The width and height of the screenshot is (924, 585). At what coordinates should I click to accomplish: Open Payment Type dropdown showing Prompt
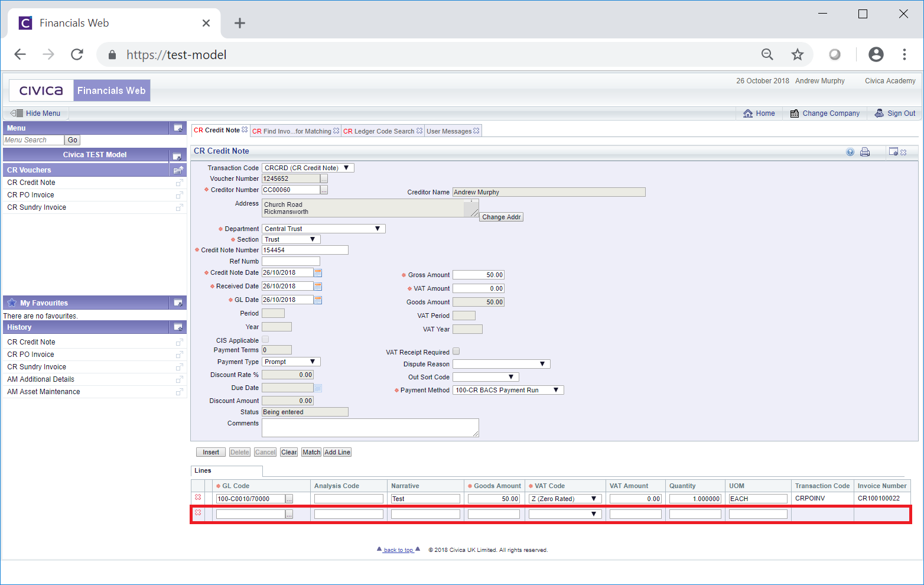[x=291, y=362]
